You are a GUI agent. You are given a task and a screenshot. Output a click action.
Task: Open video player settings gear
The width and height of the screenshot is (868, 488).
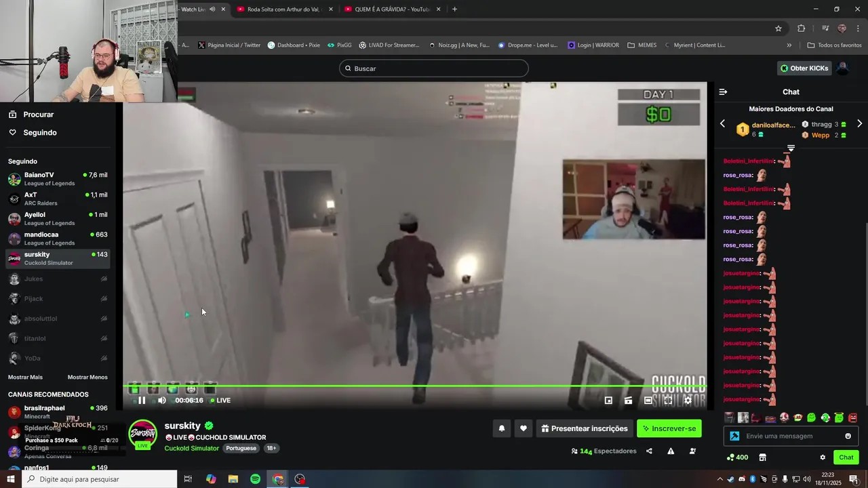pyautogui.click(x=688, y=401)
